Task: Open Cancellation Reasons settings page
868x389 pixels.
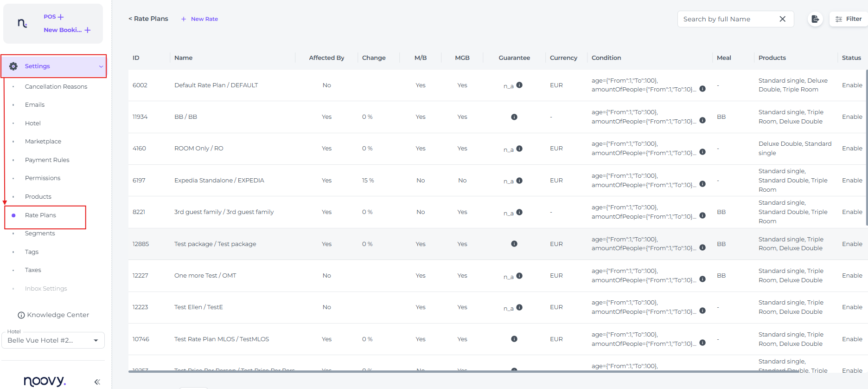Action: coord(56,87)
